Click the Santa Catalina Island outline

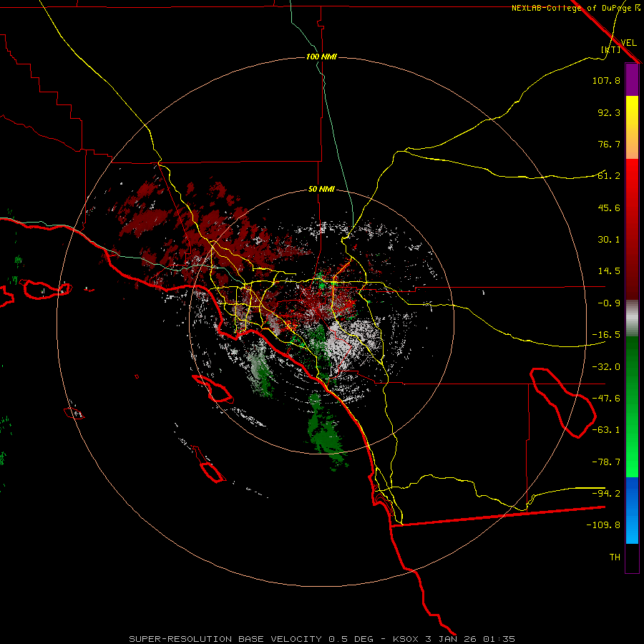213,389
